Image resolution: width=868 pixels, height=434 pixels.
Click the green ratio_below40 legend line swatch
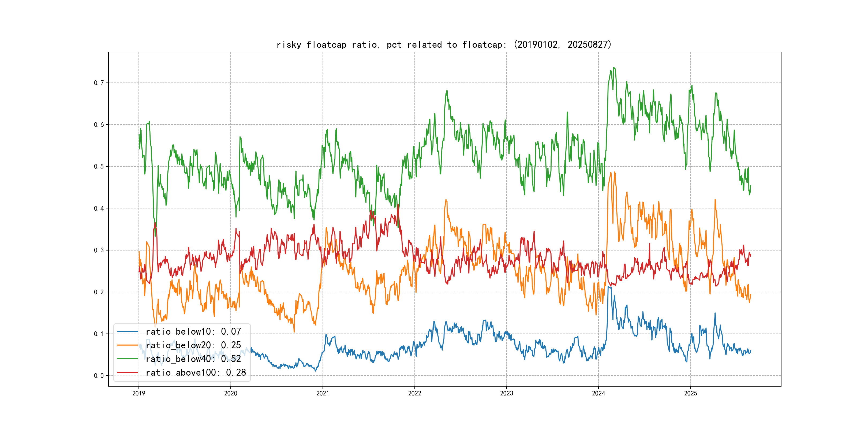pyautogui.click(x=127, y=359)
